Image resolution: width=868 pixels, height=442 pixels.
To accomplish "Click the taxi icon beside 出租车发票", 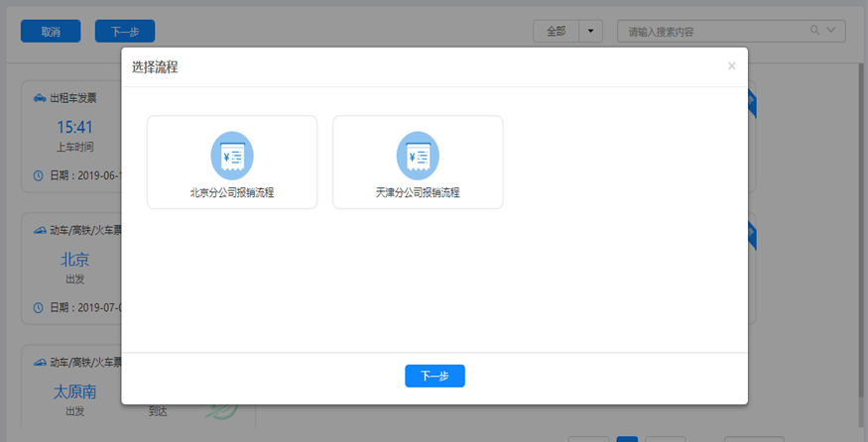I will pyautogui.click(x=39, y=98).
